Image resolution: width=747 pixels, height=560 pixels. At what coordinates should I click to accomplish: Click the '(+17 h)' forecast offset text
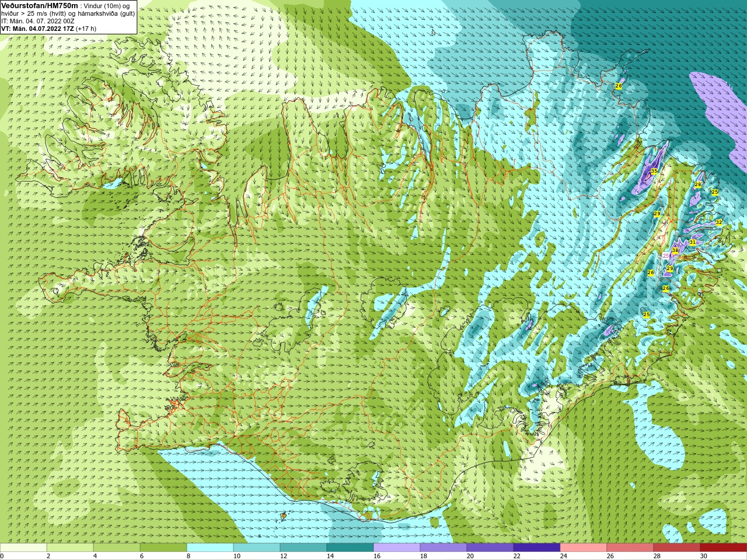point(86,29)
